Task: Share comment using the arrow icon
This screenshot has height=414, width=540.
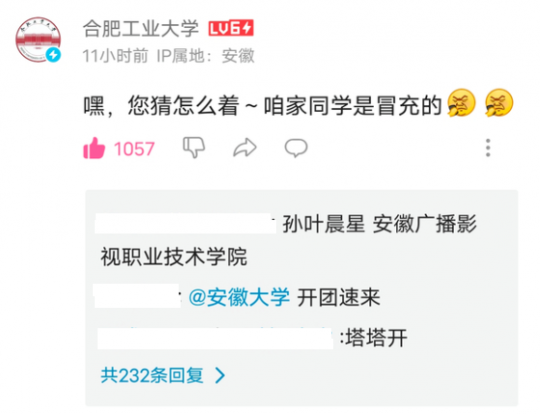Action: point(245,148)
